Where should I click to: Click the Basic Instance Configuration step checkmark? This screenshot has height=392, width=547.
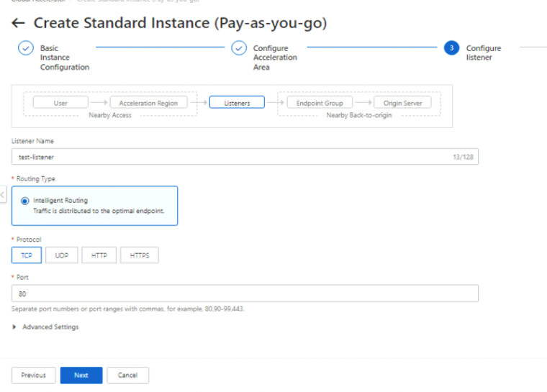[26, 48]
